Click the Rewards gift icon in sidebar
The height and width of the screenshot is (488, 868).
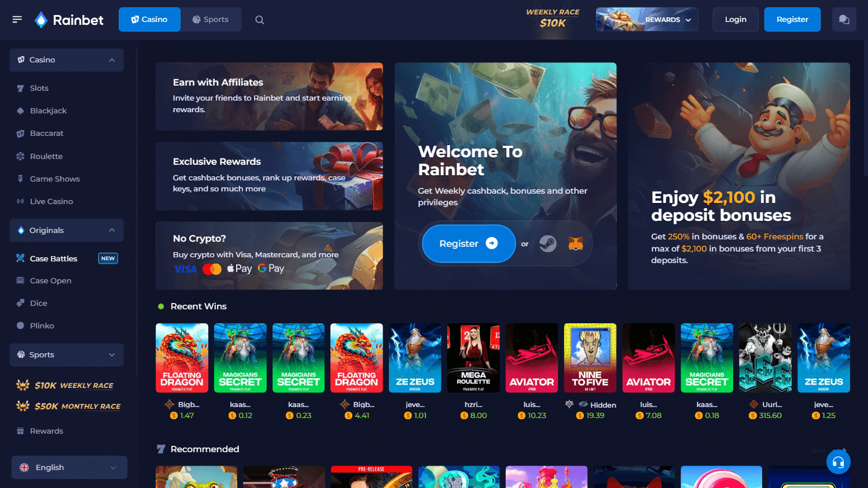tap(21, 431)
